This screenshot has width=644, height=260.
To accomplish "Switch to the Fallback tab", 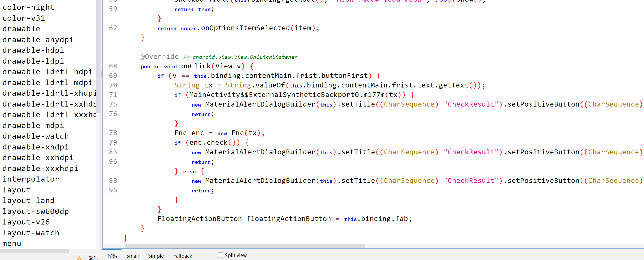I will click(183, 256).
